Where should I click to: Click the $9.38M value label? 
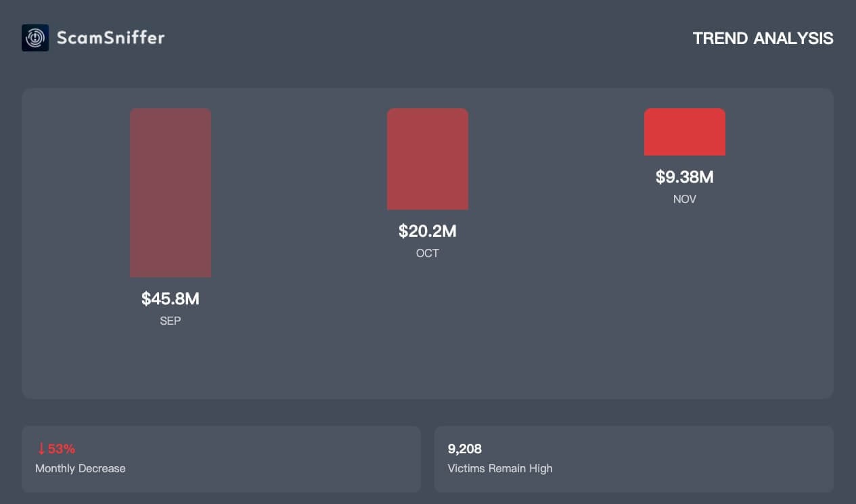tap(685, 177)
